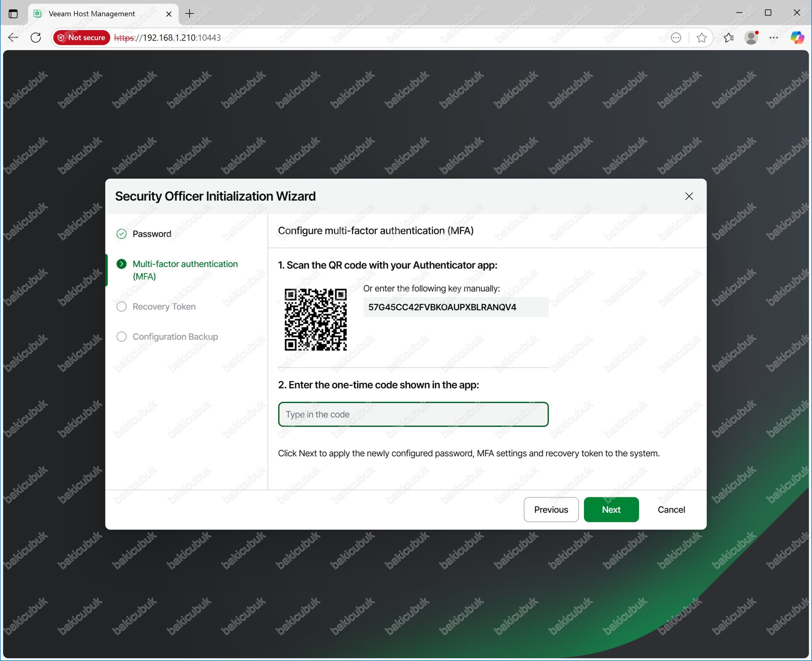Click the Recovery Token step circle

pos(121,307)
